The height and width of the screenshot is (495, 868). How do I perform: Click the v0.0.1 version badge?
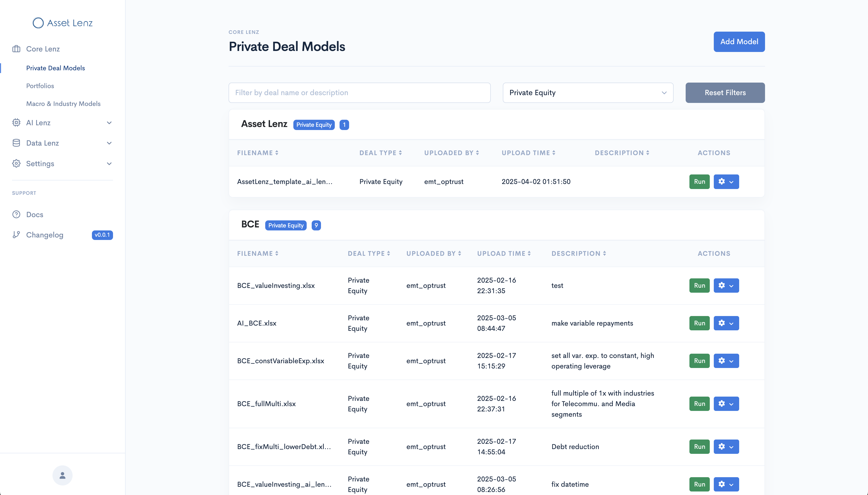pyautogui.click(x=102, y=235)
